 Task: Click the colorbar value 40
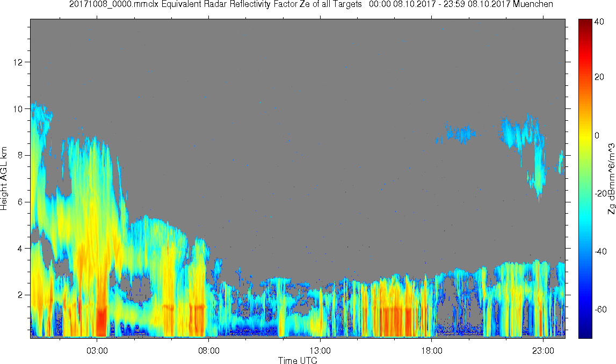pos(599,22)
